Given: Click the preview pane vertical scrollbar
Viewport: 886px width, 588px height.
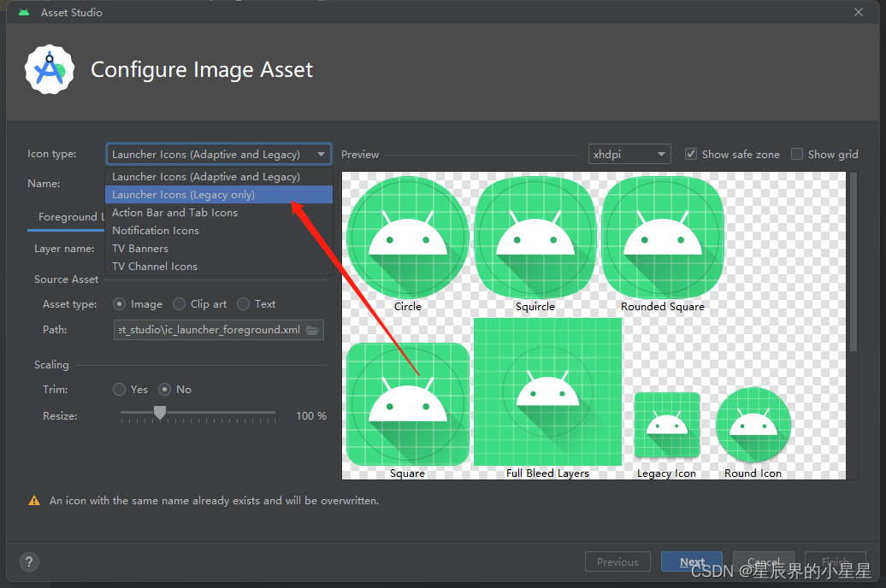Looking at the screenshot, I should point(854,262).
